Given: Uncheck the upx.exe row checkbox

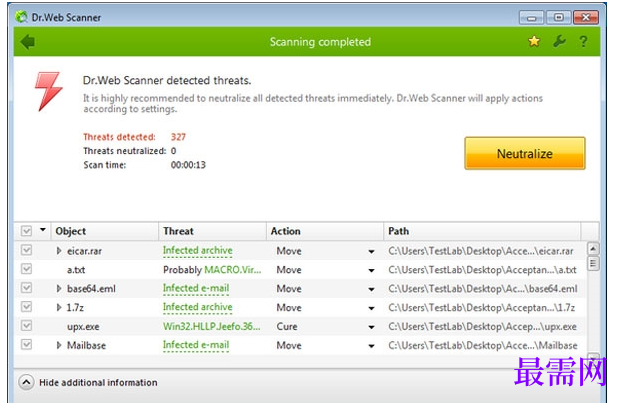Looking at the screenshot, I should pyautogui.click(x=26, y=326).
